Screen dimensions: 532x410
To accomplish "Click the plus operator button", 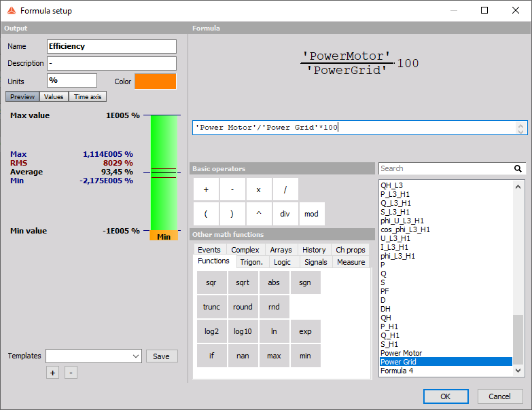I will (206, 189).
